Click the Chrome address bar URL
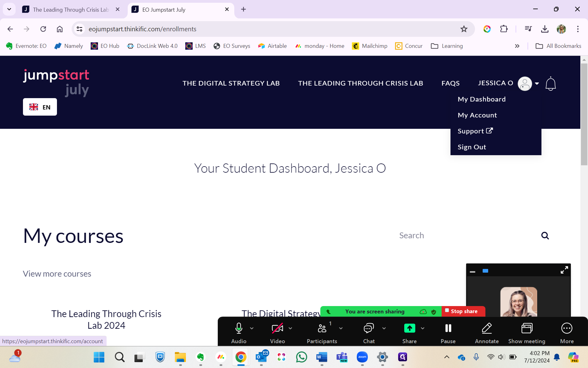 click(142, 29)
